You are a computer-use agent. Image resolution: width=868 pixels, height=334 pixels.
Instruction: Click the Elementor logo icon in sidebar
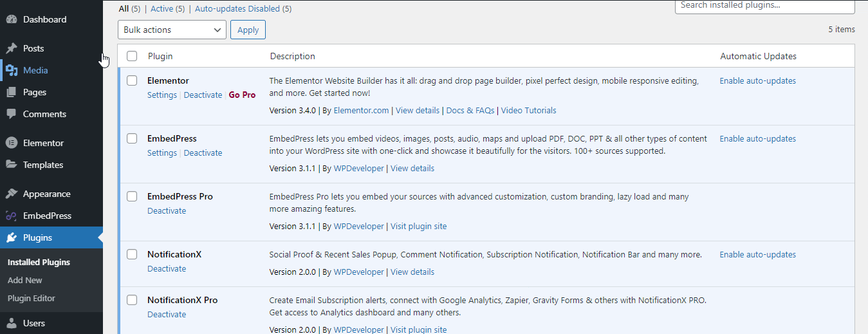[12, 143]
